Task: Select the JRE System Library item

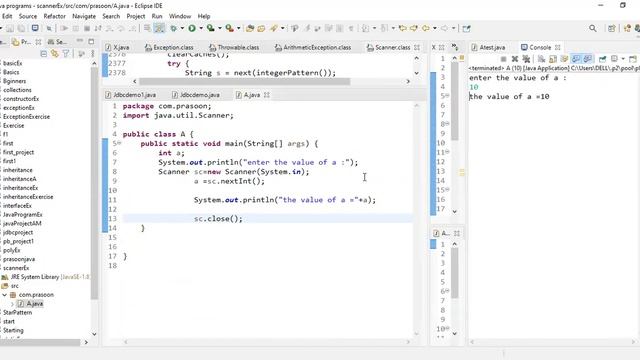Action: (45, 277)
